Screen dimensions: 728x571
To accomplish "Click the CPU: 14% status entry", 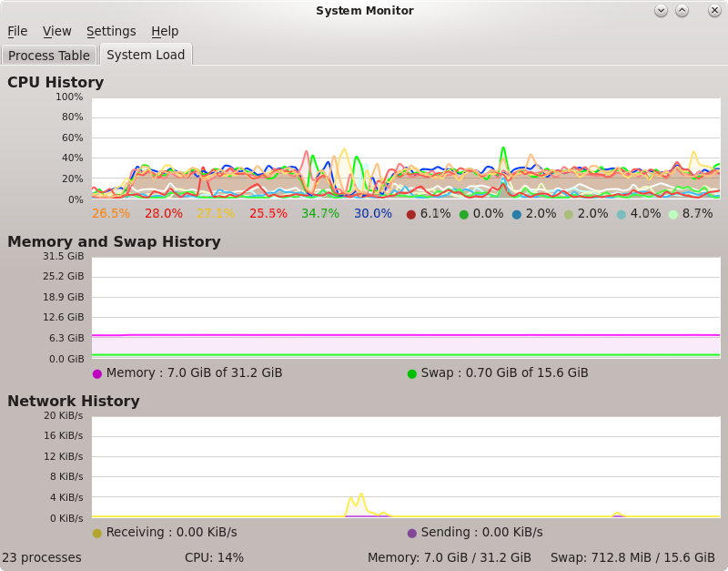I will click(x=214, y=557).
